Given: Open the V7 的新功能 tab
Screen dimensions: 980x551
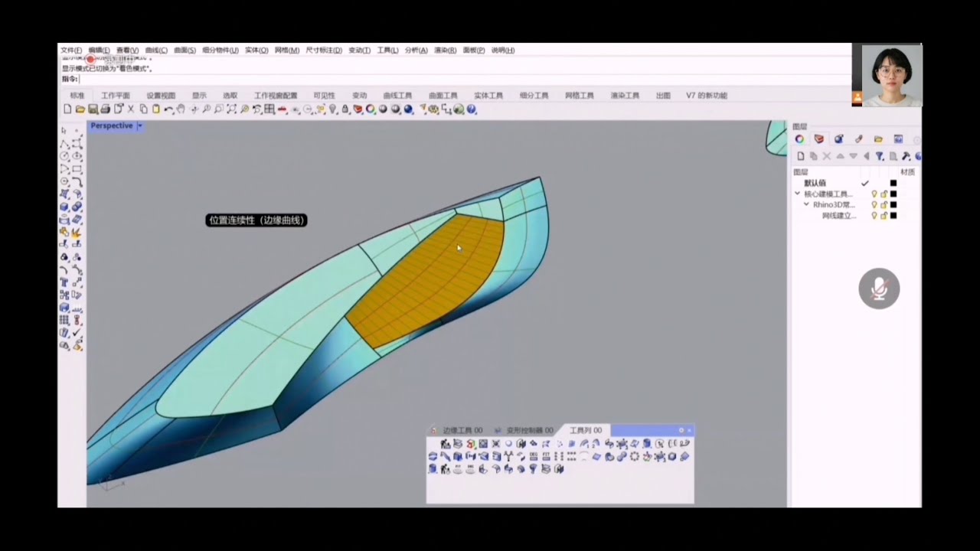Looking at the screenshot, I should pyautogui.click(x=706, y=96).
